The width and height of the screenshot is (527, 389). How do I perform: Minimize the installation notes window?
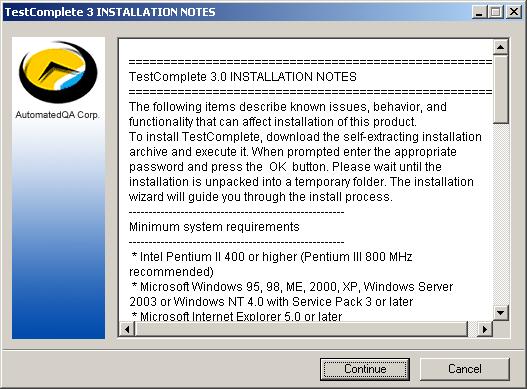click(x=480, y=12)
